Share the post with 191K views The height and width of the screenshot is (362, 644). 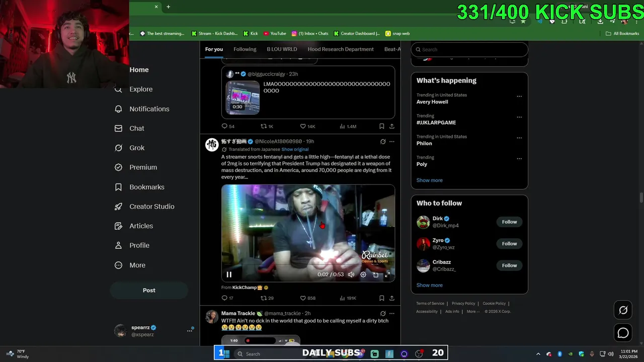click(x=392, y=298)
